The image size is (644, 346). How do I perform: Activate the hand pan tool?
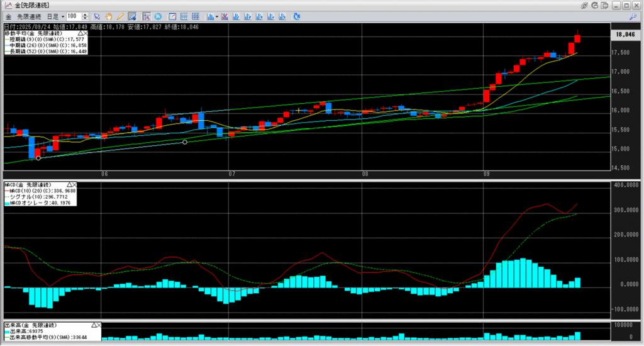point(108,16)
